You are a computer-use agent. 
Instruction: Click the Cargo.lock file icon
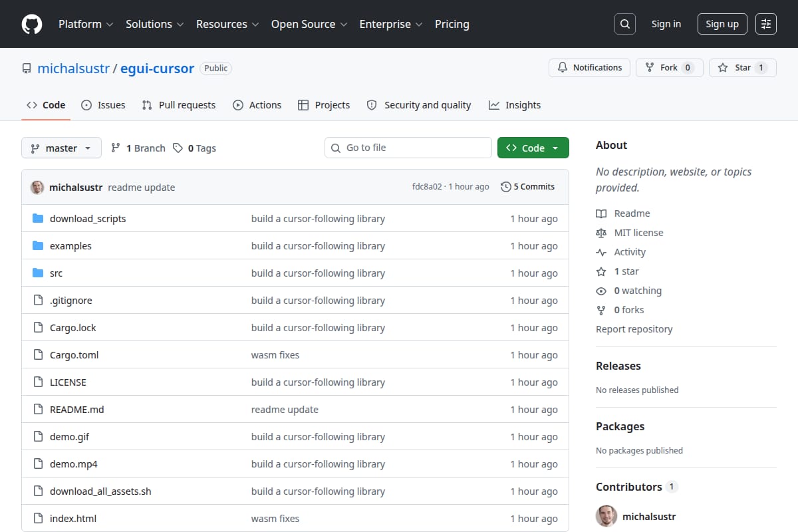point(38,328)
